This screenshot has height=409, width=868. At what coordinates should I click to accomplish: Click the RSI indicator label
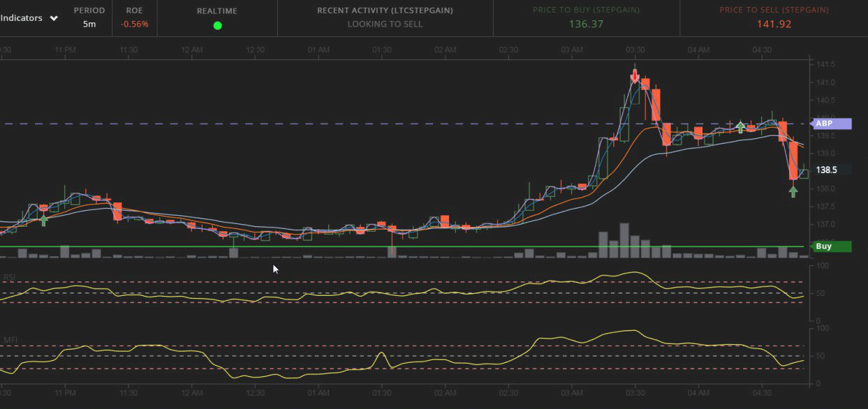[10, 277]
